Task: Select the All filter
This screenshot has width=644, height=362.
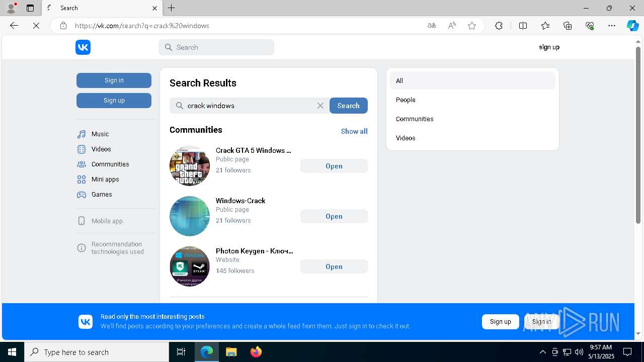Action: click(472, 81)
